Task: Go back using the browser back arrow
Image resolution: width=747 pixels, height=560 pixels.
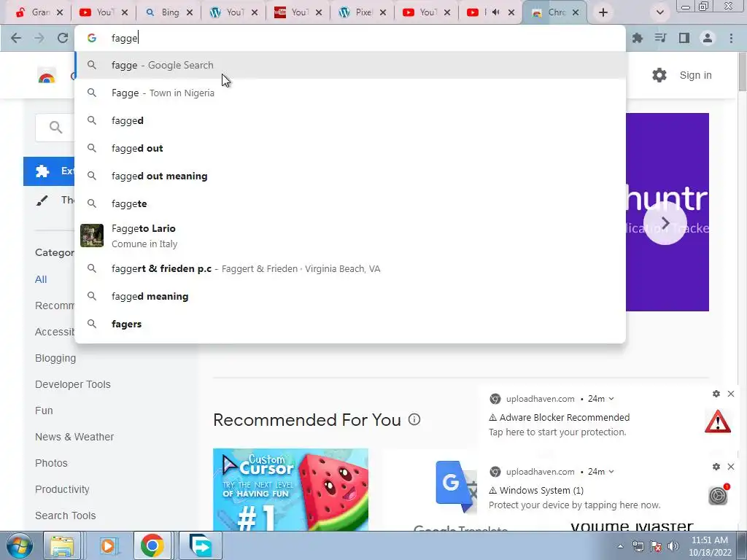Action: 16,38
